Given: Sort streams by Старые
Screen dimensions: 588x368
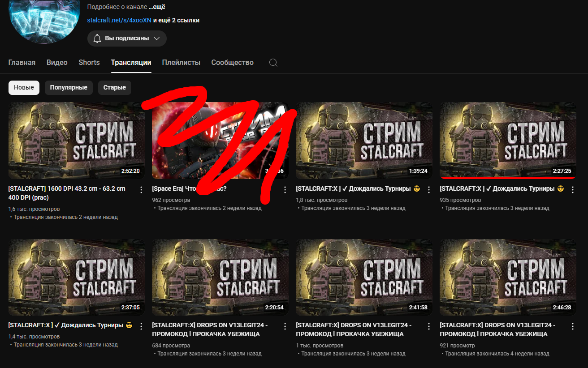Looking at the screenshot, I should click(115, 88).
